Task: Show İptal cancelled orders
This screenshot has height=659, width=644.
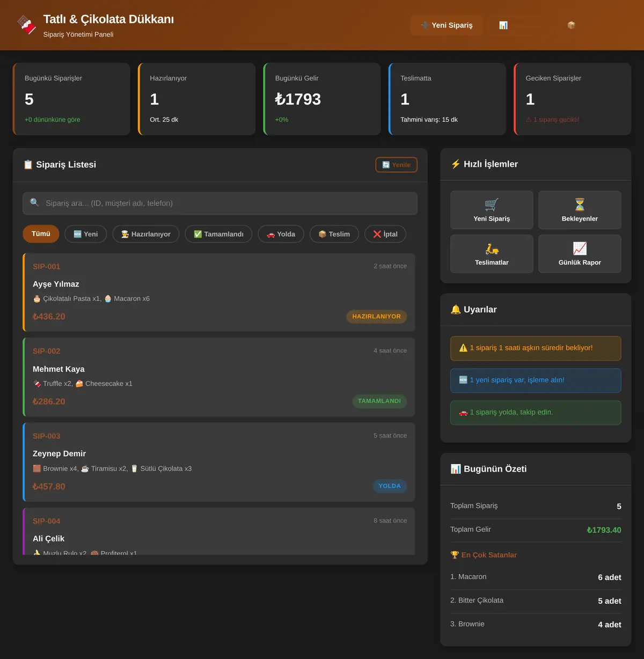Action: [x=385, y=234]
